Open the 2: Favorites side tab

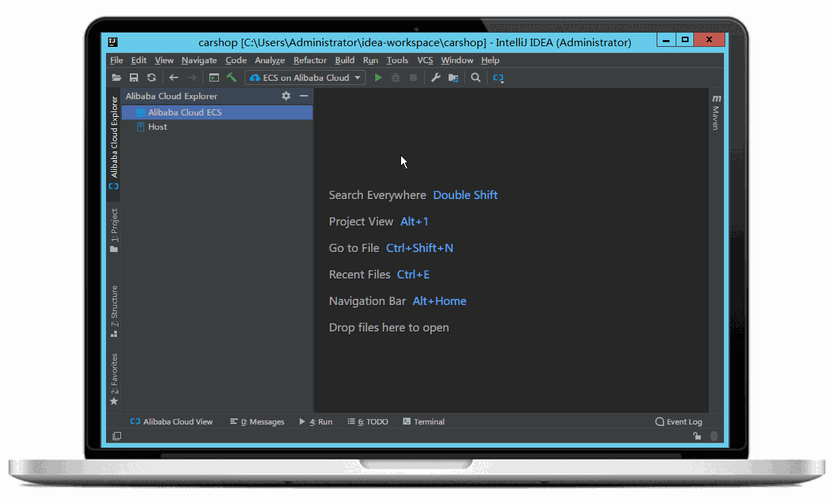114,379
